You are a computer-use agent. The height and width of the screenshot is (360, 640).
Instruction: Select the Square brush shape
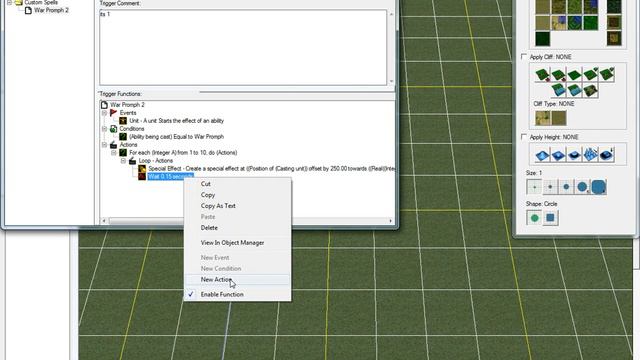point(550,218)
